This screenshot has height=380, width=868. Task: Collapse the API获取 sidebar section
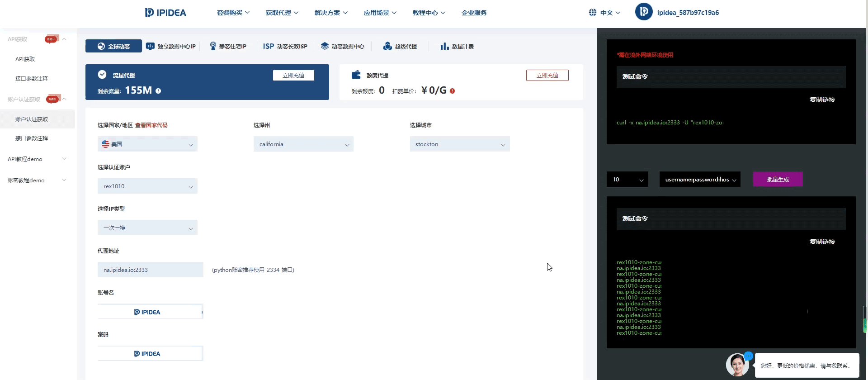(64, 39)
